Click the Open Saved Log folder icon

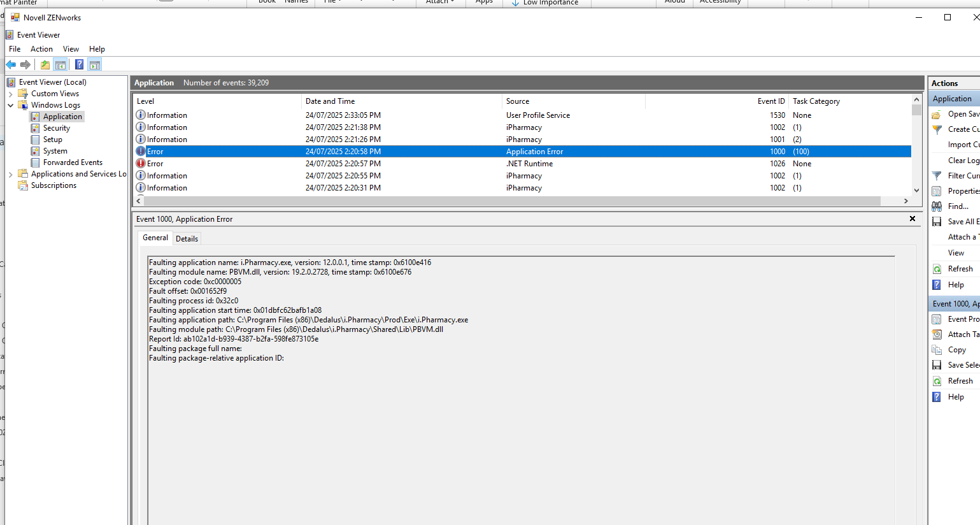click(x=937, y=115)
